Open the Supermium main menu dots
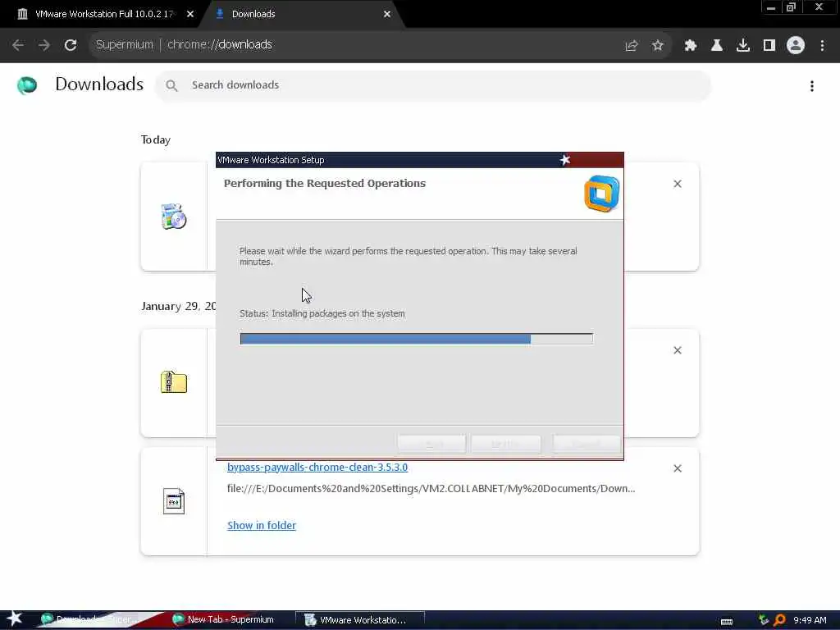Screen dimensions: 840x630 click(x=822, y=46)
